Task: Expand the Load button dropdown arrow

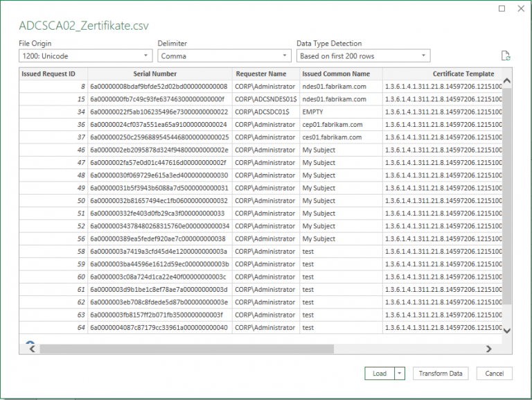Action: [x=400, y=374]
